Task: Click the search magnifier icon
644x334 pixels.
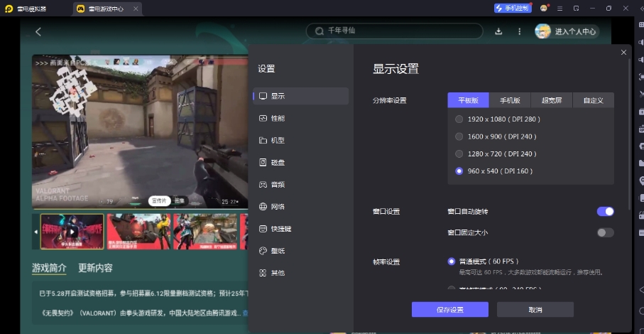Action: (x=319, y=31)
